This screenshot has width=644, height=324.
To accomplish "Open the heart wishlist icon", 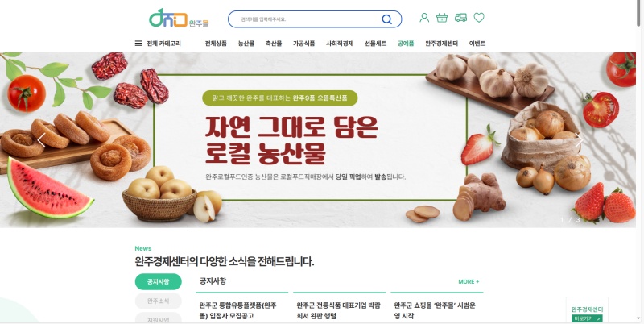I will [x=479, y=18].
